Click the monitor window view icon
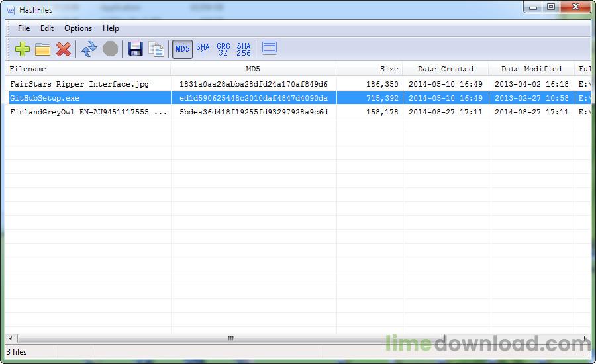Viewport: 596px width, 364px height. [270, 49]
